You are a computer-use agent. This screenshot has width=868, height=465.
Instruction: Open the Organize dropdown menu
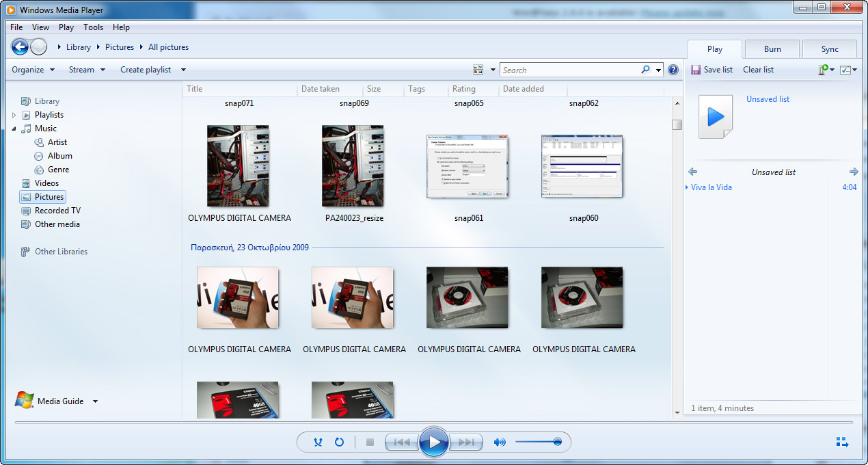[33, 70]
